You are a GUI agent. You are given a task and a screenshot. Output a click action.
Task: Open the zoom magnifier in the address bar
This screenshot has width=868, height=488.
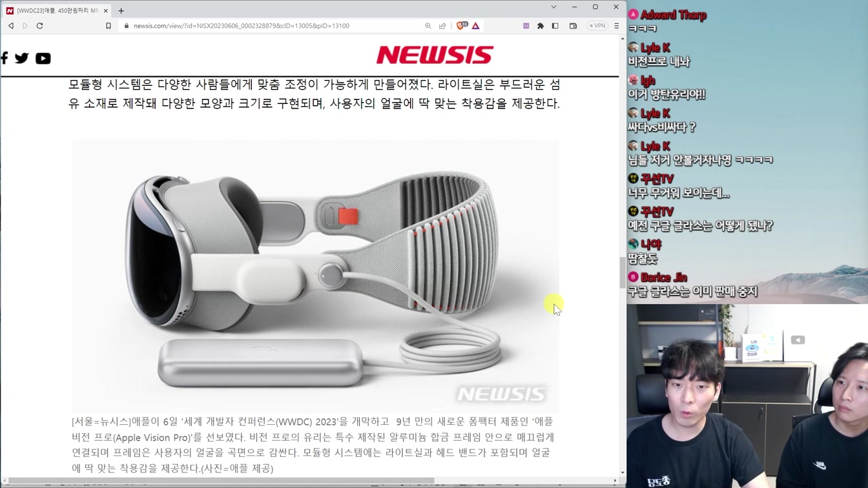428,26
